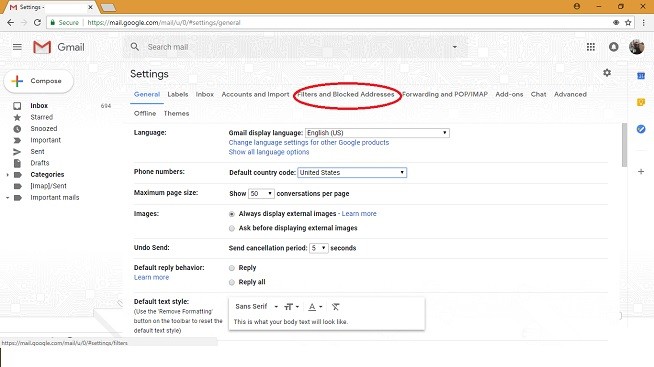Open send cancellation period dropdown
654x367 pixels.
[x=319, y=248]
